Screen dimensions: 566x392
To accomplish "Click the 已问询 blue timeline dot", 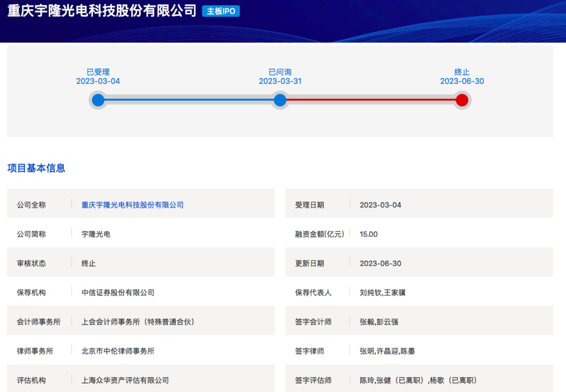I will [x=280, y=100].
